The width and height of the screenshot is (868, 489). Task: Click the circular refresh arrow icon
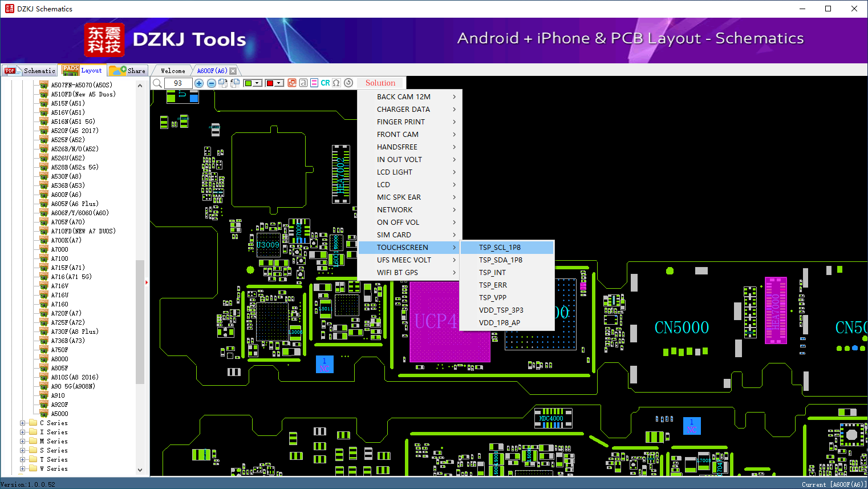(348, 83)
